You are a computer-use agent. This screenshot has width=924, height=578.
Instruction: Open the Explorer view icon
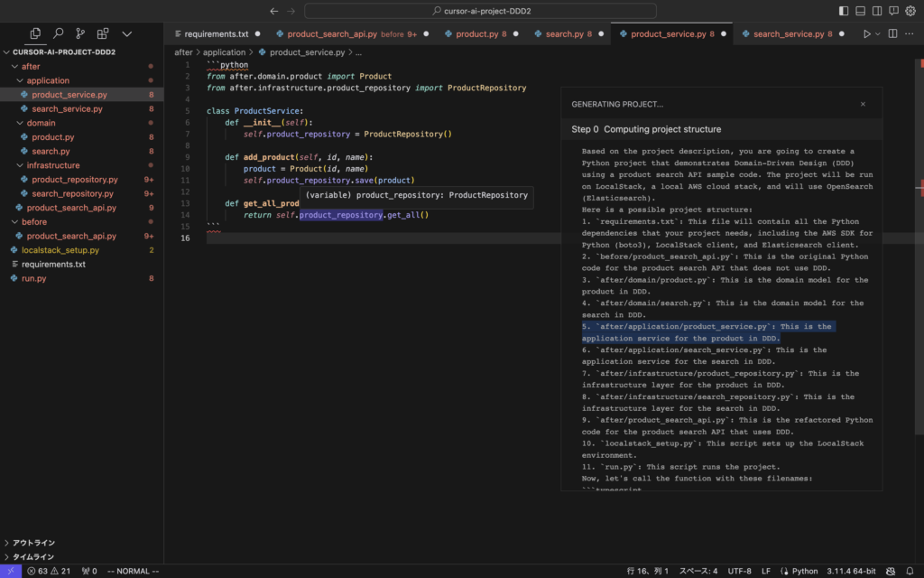click(x=35, y=33)
